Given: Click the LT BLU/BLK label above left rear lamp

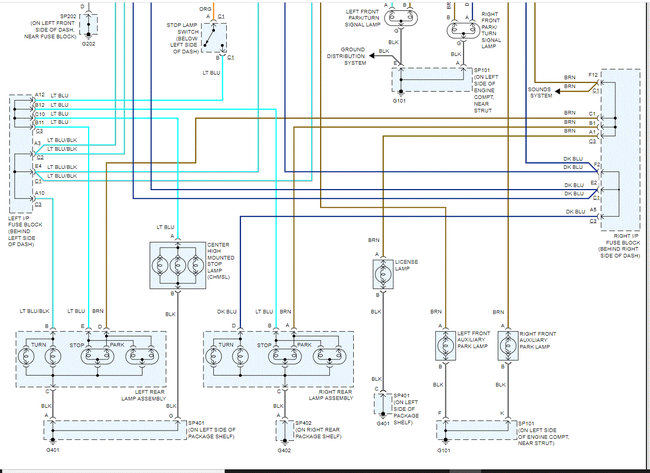Looking at the screenshot, I should pos(34,311).
